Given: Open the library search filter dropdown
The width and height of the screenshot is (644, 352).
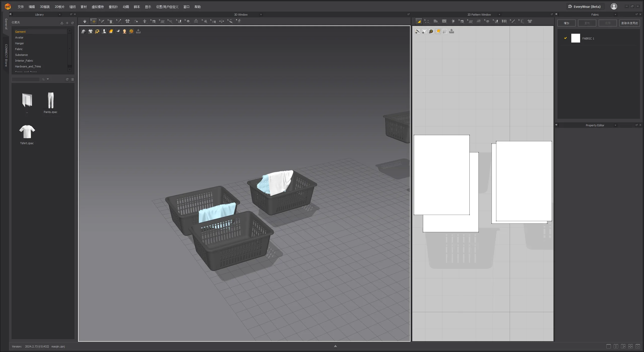Looking at the screenshot, I should coord(48,79).
